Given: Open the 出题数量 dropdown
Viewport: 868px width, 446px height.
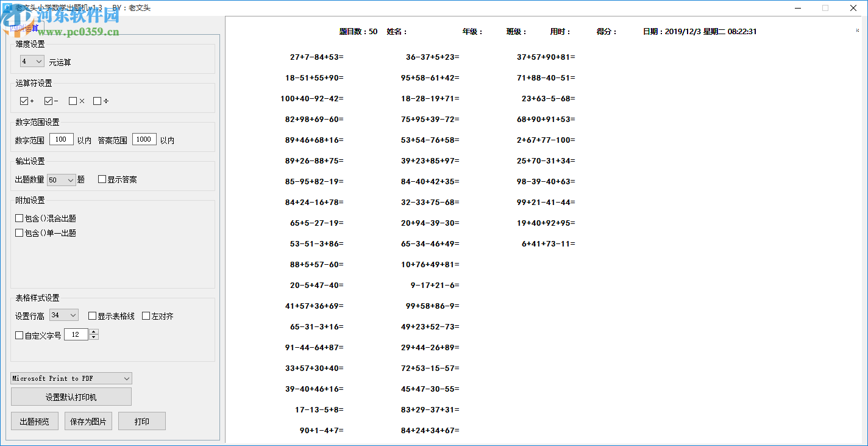Looking at the screenshot, I should (62, 180).
